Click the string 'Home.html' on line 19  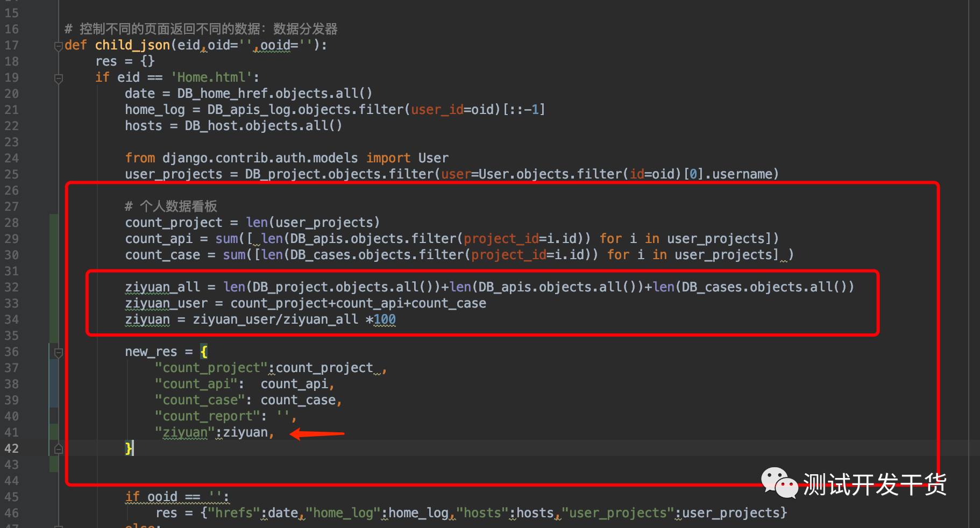coord(211,77)
